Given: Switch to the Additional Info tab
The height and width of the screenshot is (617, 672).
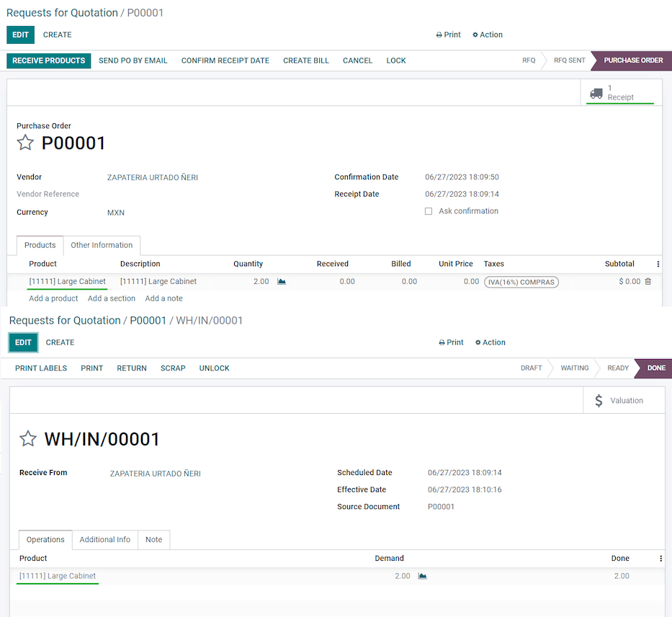Looking at the screenshot, I should tap(105, 539).
